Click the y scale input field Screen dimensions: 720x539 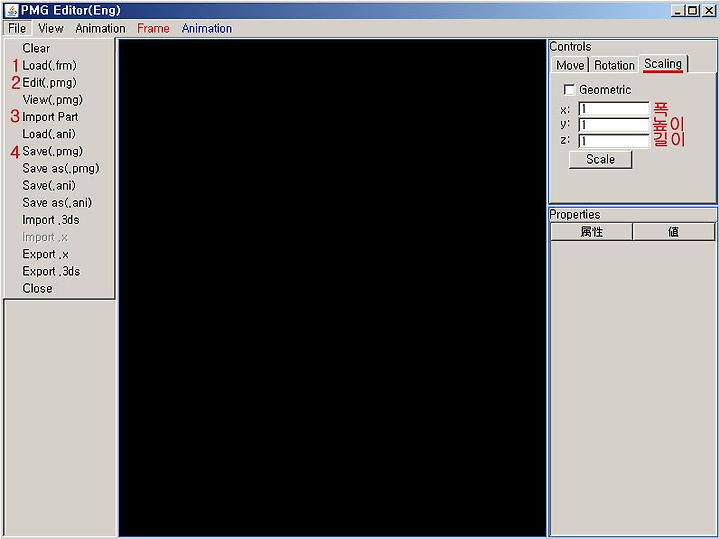coord(613,125)
